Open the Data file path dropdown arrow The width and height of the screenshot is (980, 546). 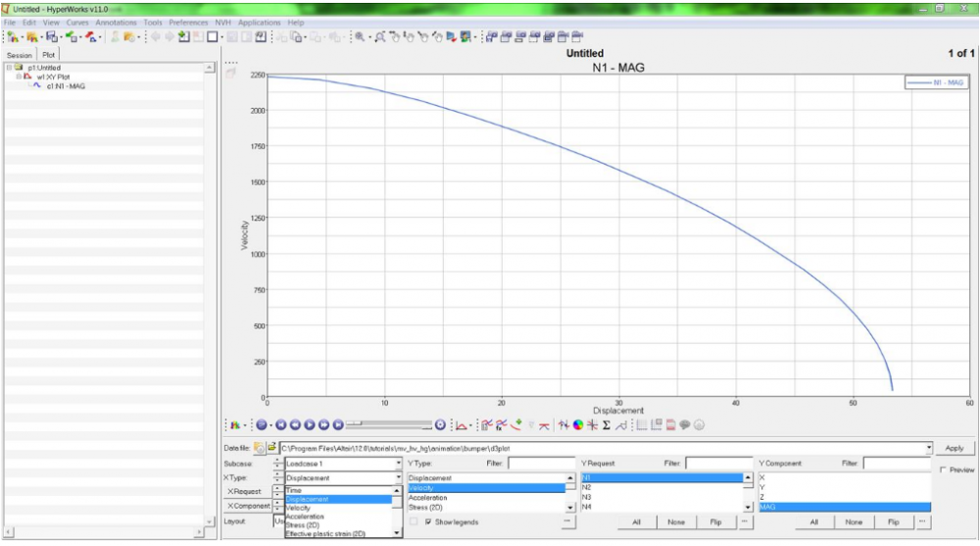click(x=929, y=448)
